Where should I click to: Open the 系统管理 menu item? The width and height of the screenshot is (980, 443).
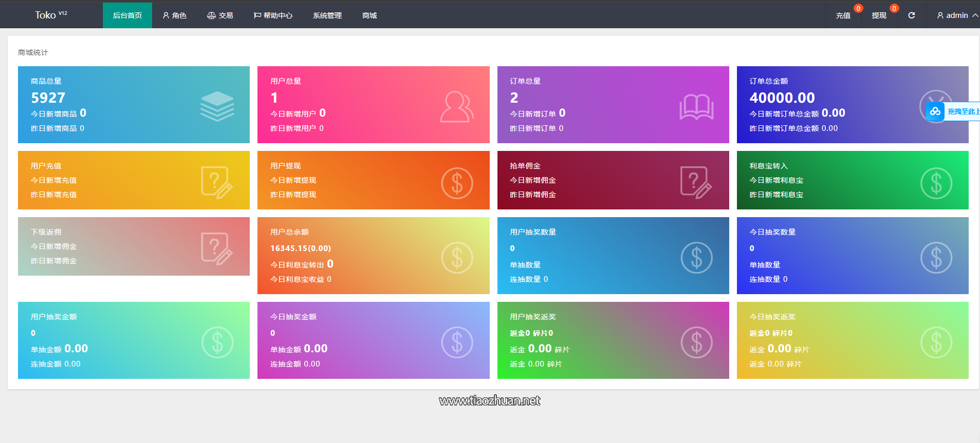327,15
